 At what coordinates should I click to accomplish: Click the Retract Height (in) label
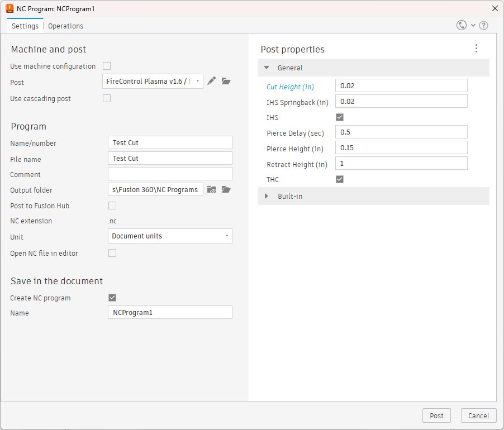tap(297, 164)
